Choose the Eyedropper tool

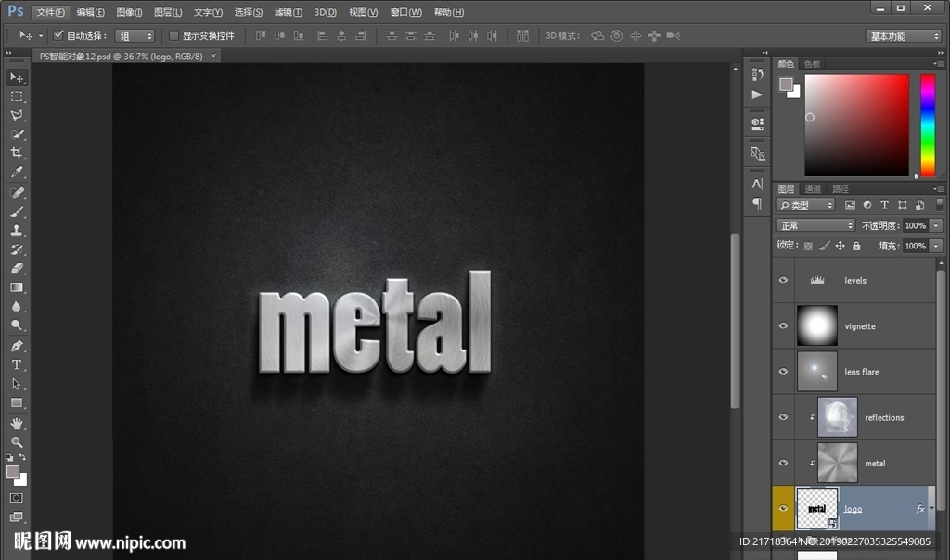pyautogui.click(x=17, y=172)
